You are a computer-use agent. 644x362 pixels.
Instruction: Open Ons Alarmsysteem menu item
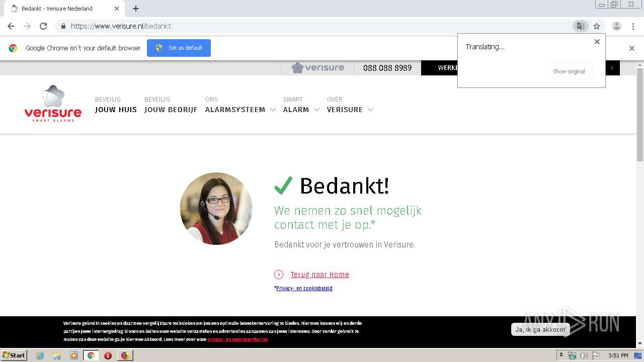(x=235, y=105)
